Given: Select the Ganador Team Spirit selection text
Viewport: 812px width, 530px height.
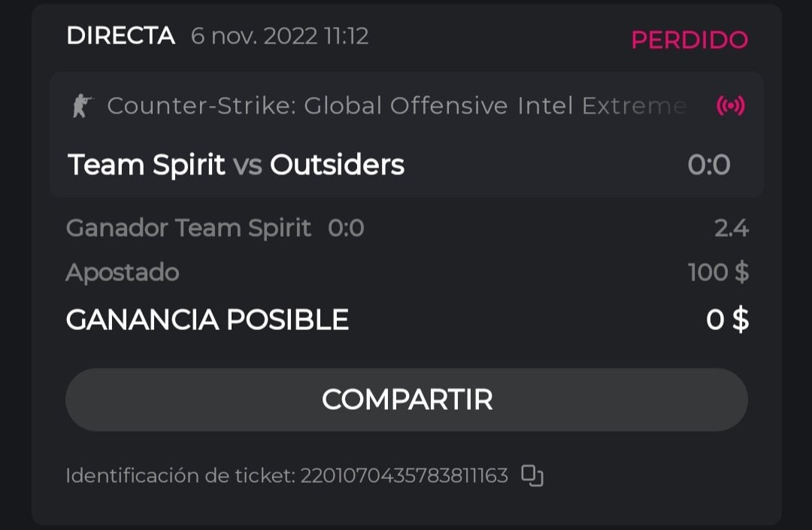Looking at the screenshot, I should point(188,228).
